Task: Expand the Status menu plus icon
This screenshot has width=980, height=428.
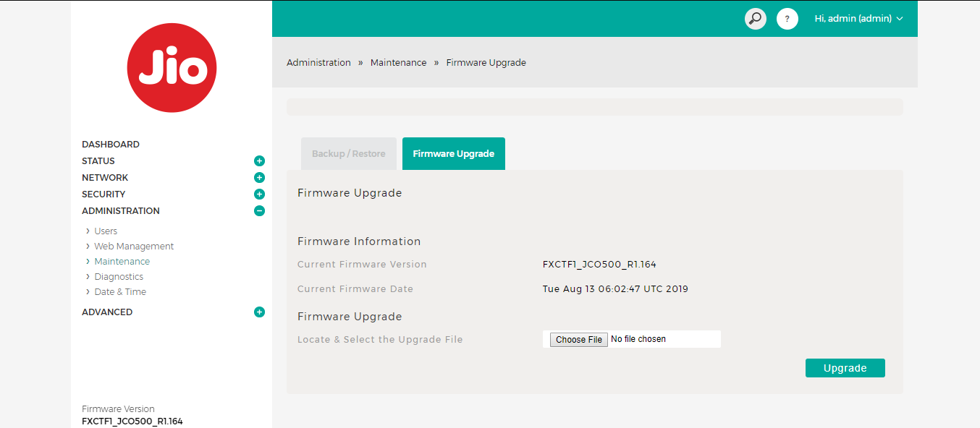Action: (259, 161)
